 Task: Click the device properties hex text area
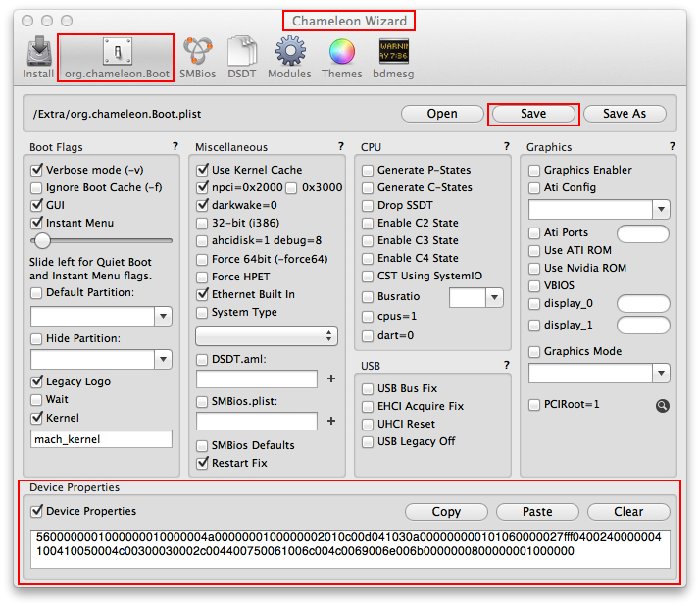(x=350, y=549)
